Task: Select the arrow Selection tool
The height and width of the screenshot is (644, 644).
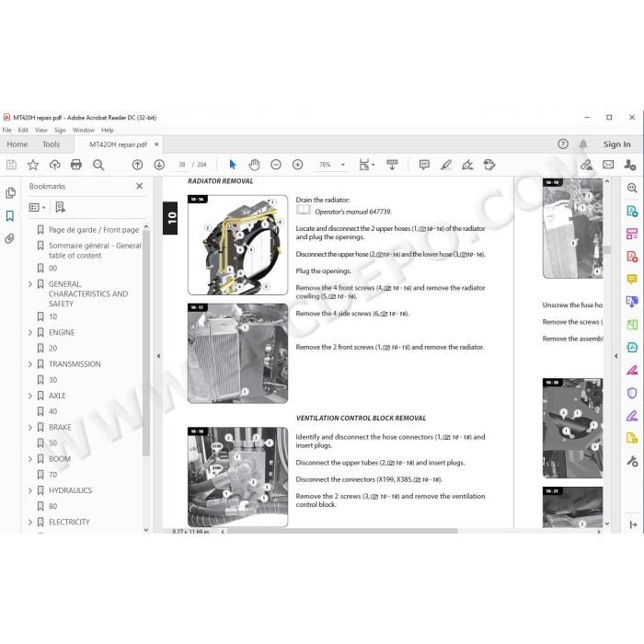Action: [x=233, y=165]
